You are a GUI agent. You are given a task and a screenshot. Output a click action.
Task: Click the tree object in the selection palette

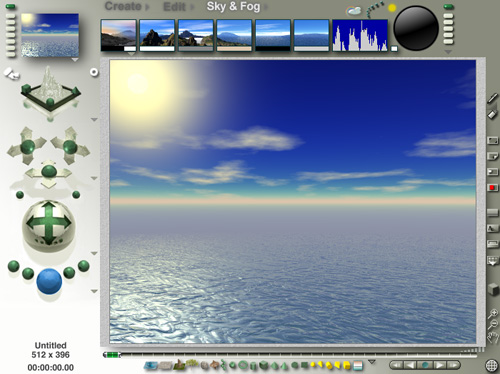coord(192,363)
